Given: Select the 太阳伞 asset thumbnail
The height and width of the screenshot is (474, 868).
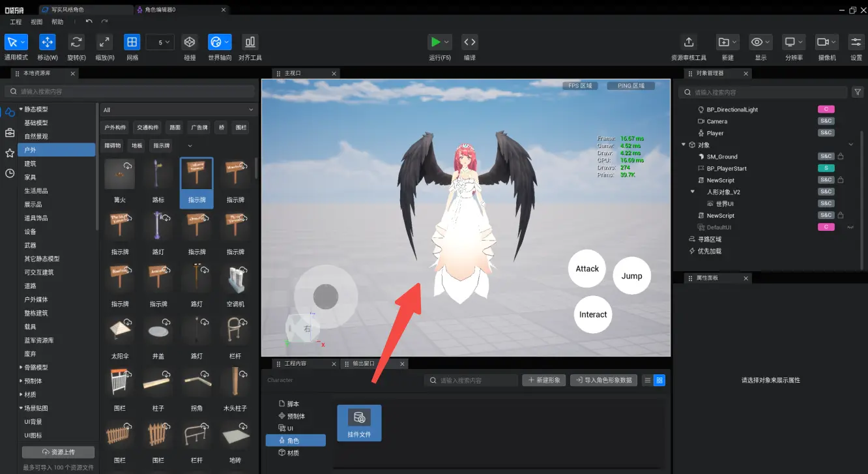Looking at the screenshot, I should (120, 331).
